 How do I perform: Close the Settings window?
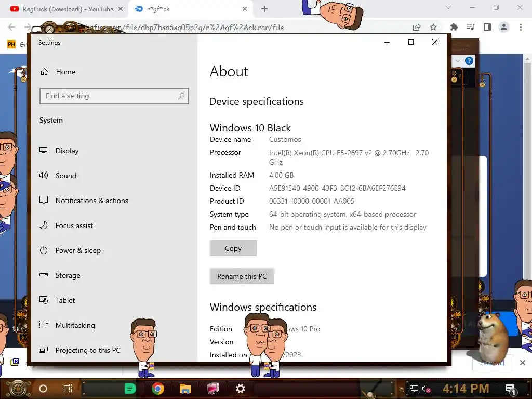[x=435, y=42]
